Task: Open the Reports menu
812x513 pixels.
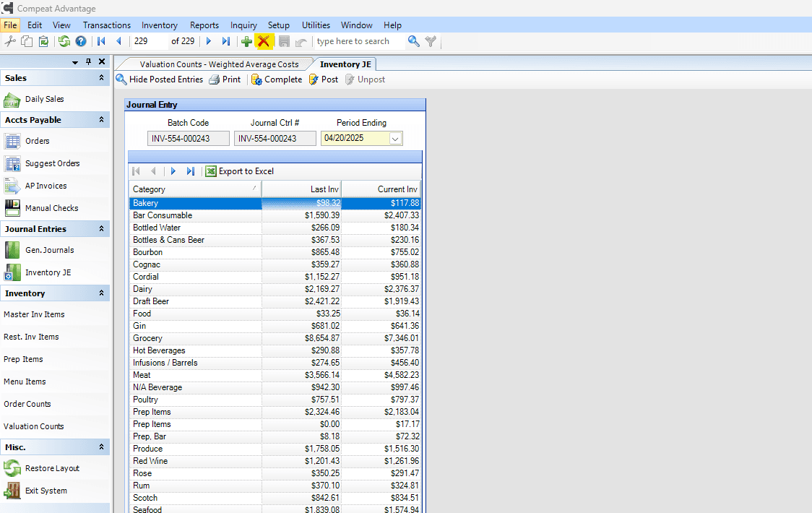Action: coord(204,25)
